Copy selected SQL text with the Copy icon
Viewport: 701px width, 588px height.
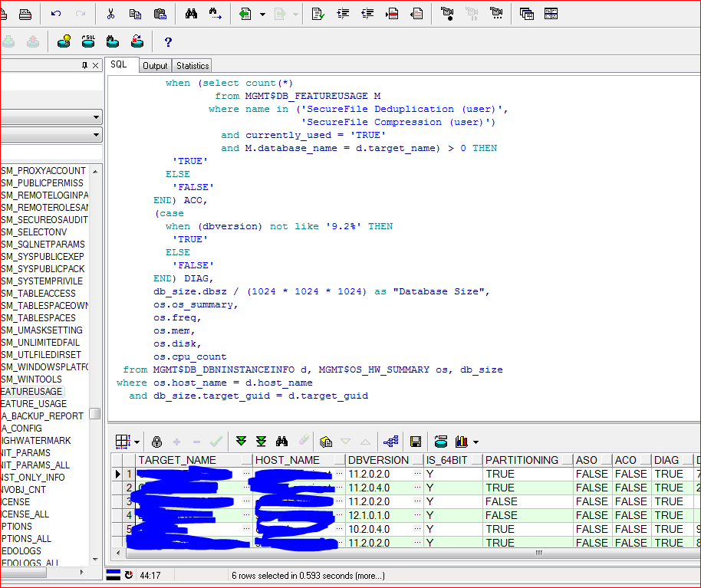(135, 13)
